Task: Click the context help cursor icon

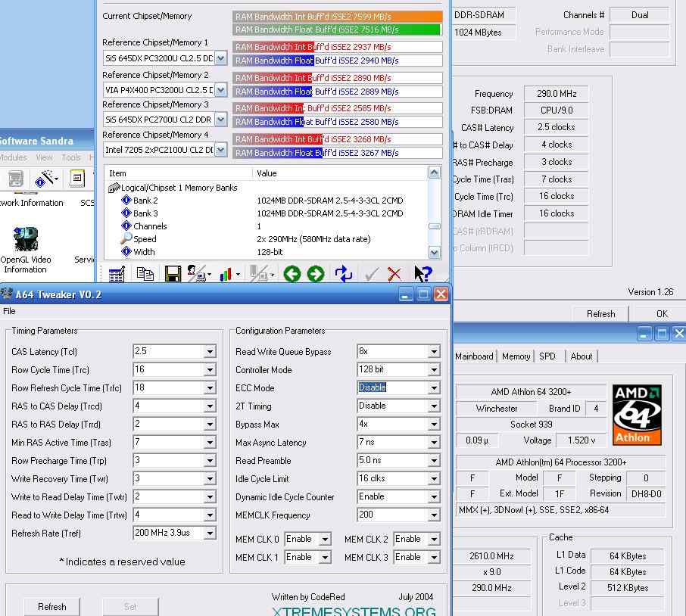Action: point(423,274)
